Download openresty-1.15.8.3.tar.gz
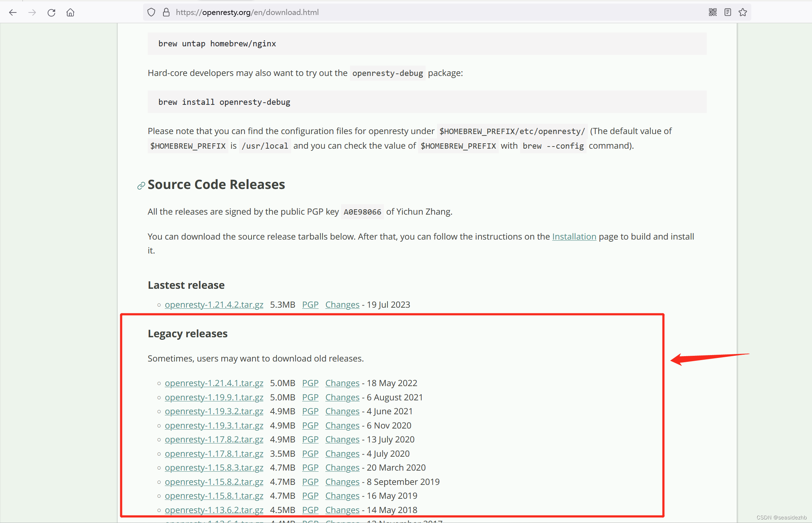This screenshot has height=523, width=812. point(214,468)
